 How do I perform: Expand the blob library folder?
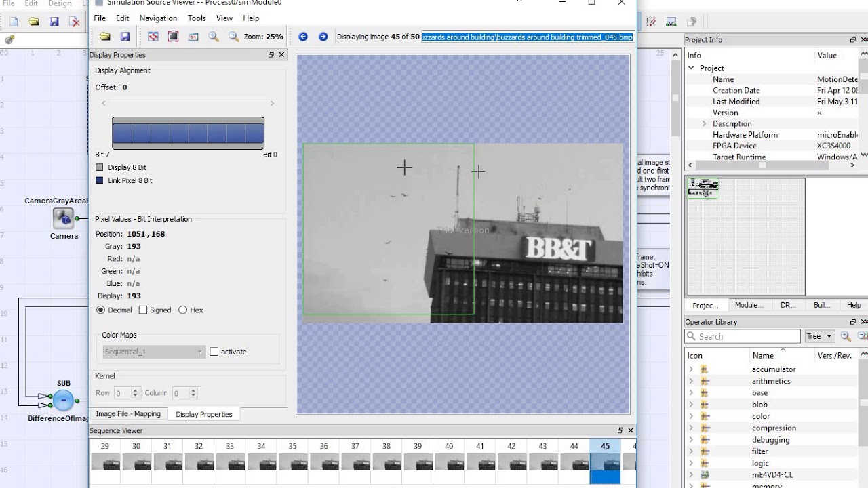click(x=691, y=405)
